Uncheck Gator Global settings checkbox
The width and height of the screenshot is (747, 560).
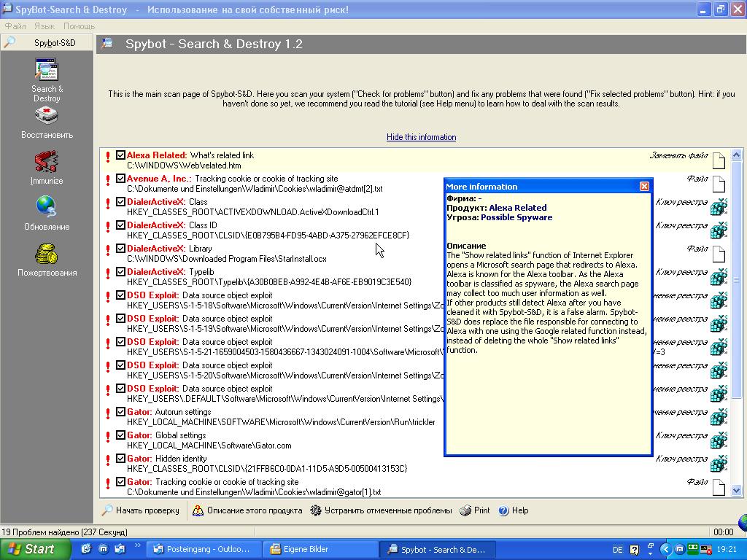tap(120, 435)
